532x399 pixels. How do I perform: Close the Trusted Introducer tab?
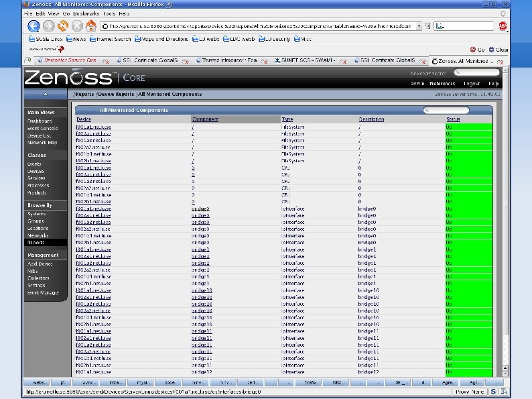click(x=264, y=62)
